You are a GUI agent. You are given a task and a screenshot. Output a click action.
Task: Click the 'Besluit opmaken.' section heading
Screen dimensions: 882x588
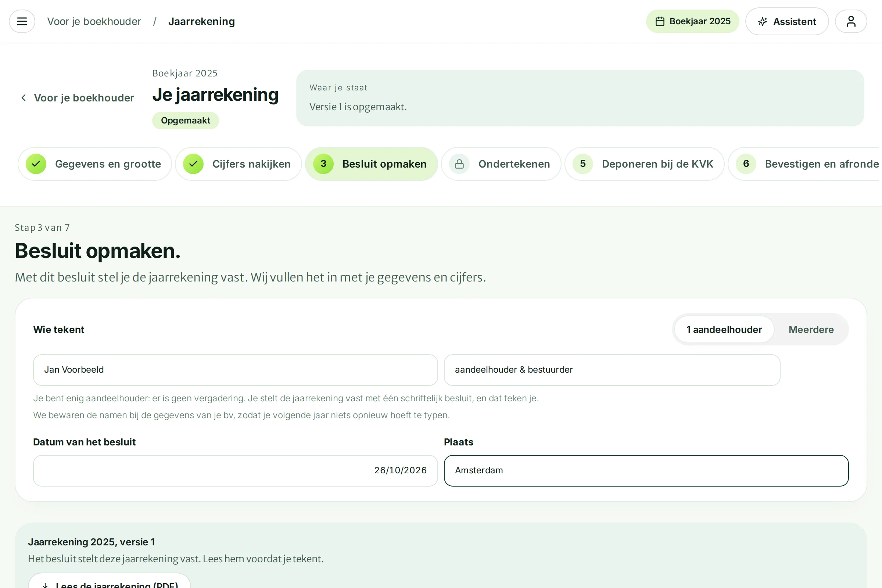point(97,251)
